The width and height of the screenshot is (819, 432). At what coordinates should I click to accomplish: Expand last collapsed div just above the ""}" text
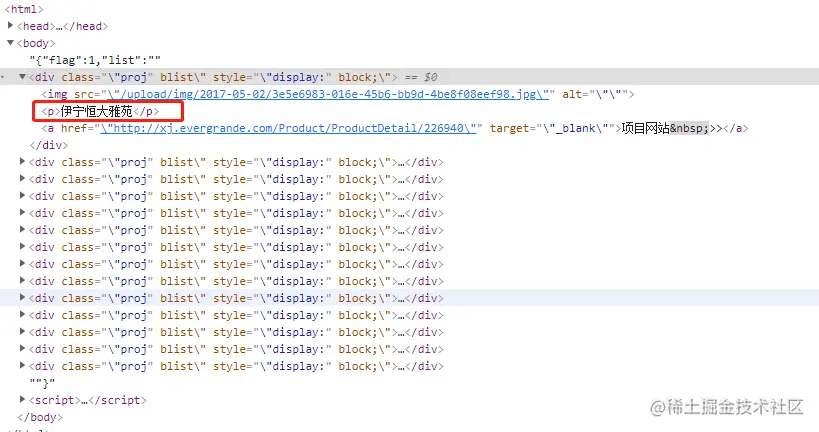click(x=22, y=365)
